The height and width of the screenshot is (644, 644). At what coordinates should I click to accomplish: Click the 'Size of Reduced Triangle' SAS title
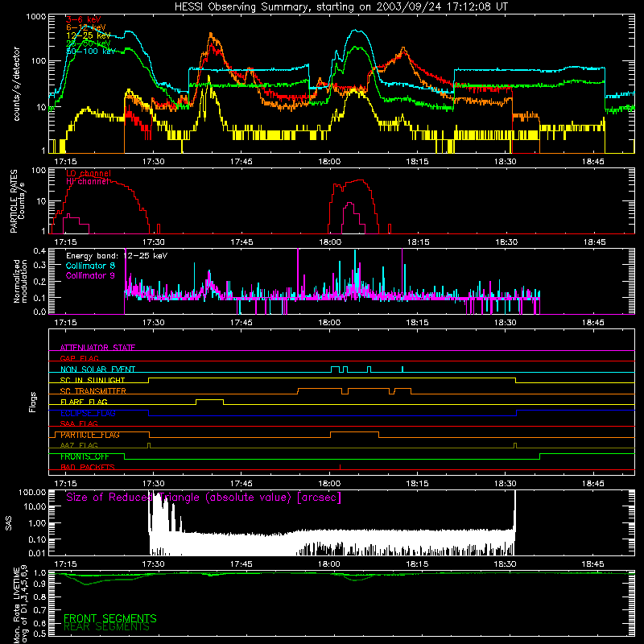(x=204, y=497)
